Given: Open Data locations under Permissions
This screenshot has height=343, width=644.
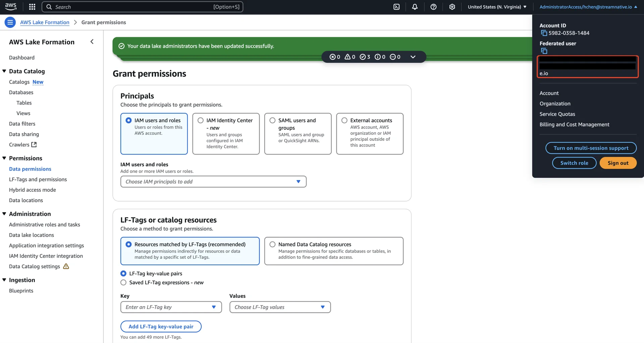Looking at the screenshot, I should (26, 200).
